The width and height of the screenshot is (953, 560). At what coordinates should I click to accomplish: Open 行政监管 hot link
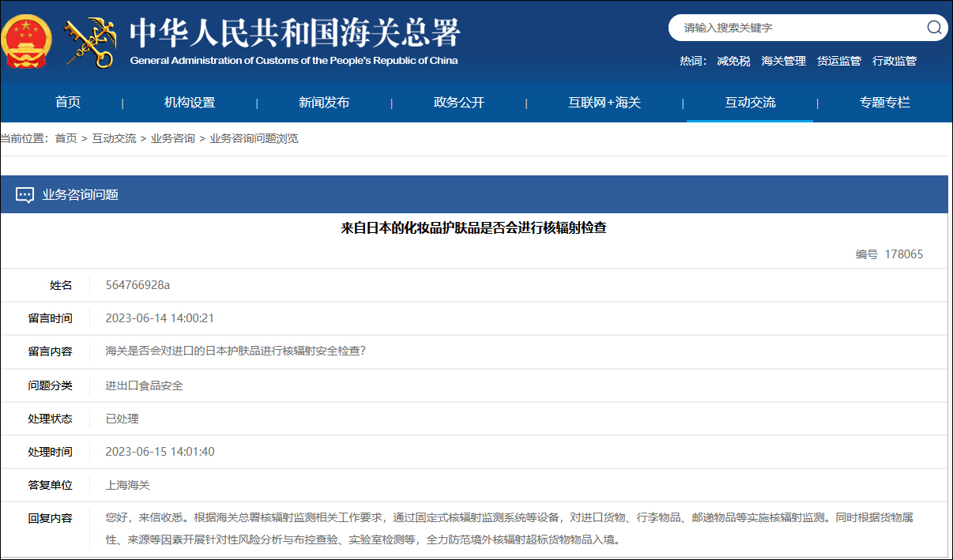(x=895, y=61)
